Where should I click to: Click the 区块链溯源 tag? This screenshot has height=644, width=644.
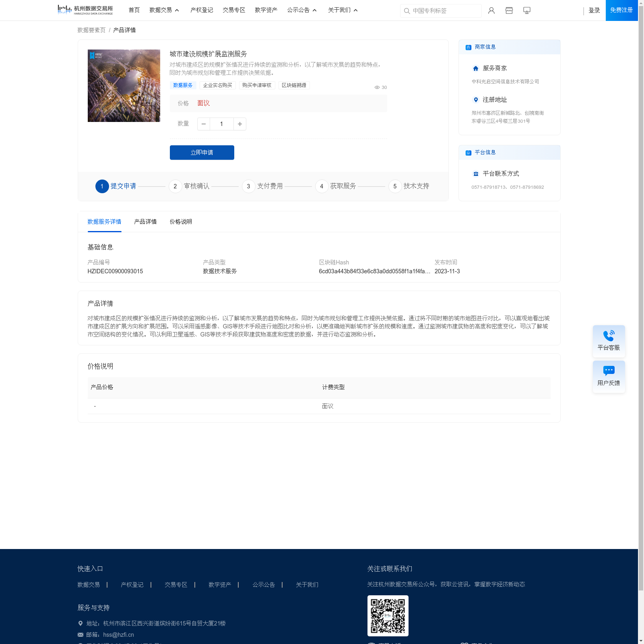[x=294, y=85]
